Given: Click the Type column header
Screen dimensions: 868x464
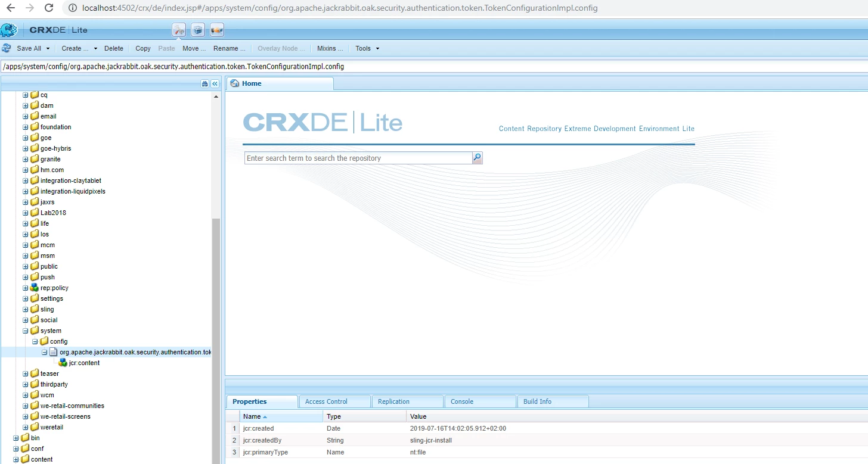Looking at the screenshot, I should (364, 416).
